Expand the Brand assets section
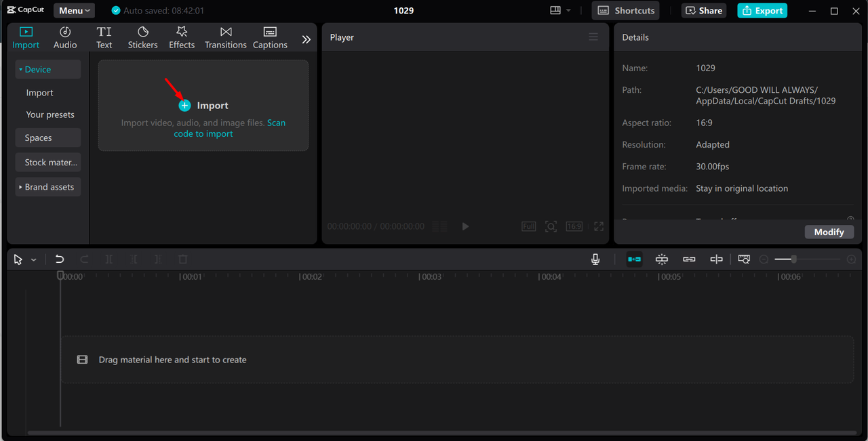Viewport: 868px width, 441px height. click(48, 187)
